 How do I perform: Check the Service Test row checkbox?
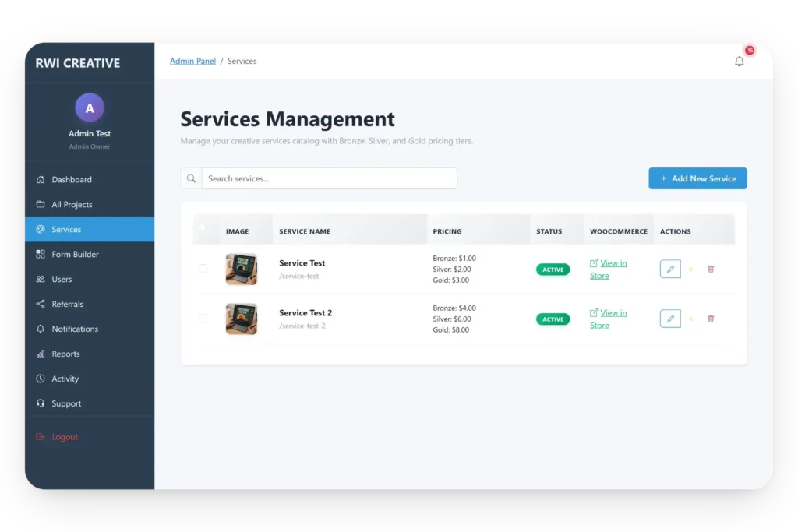(203, 269)
